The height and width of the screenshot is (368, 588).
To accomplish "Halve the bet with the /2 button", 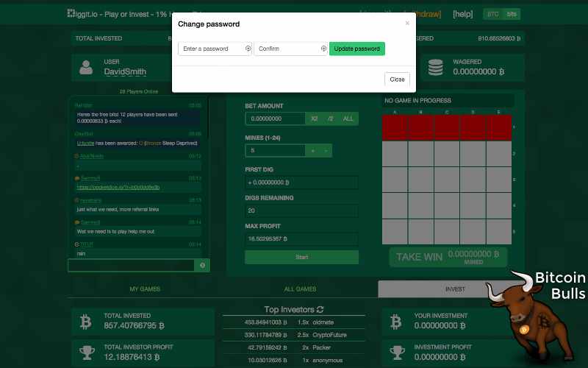I will click(330, 118).
